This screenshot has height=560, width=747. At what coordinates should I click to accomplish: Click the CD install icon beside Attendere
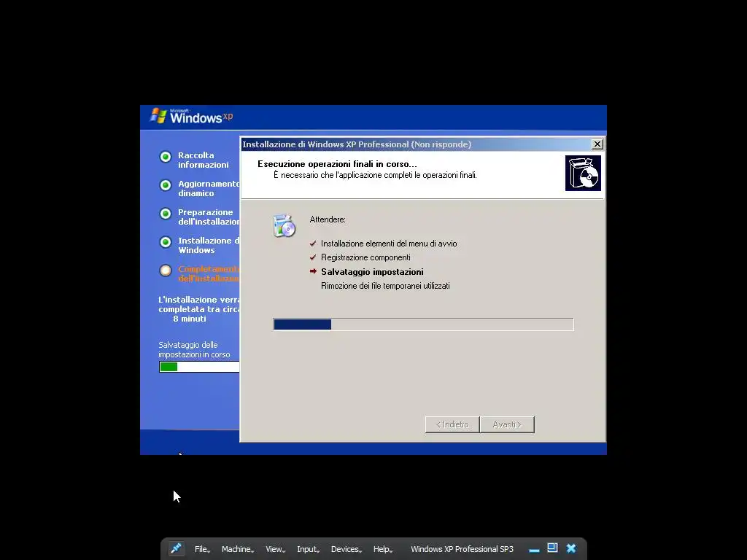pyautogui.click(x=285, y=226)
